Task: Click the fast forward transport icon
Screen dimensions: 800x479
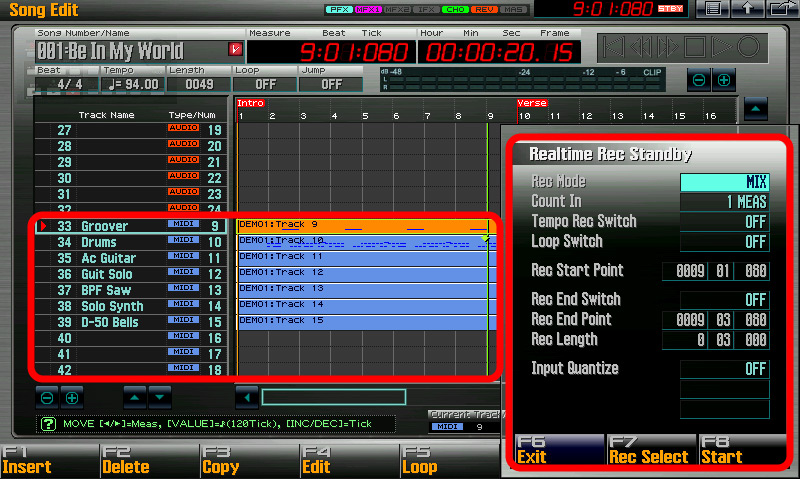Action: pos(668,47)
